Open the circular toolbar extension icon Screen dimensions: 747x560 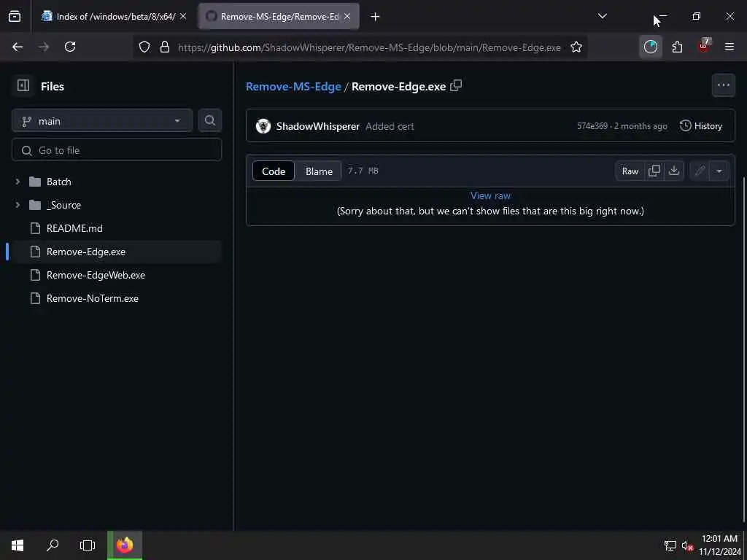(650, 47)
